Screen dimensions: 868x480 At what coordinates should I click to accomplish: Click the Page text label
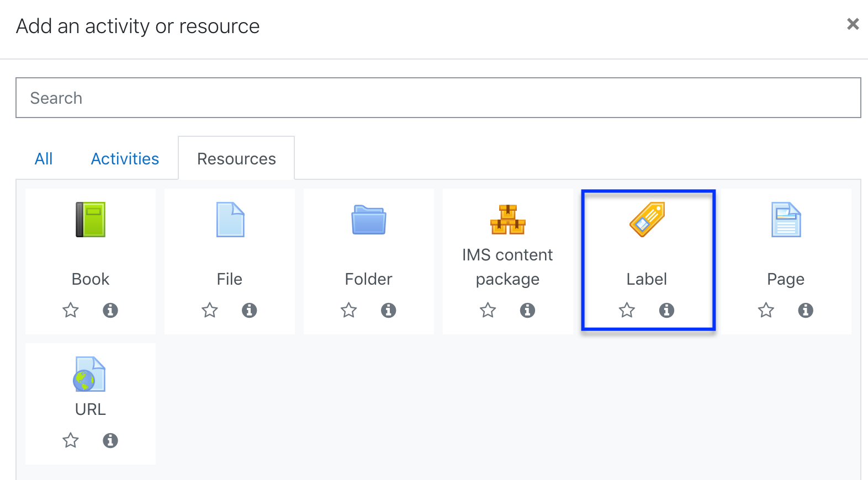coord(786,279)
